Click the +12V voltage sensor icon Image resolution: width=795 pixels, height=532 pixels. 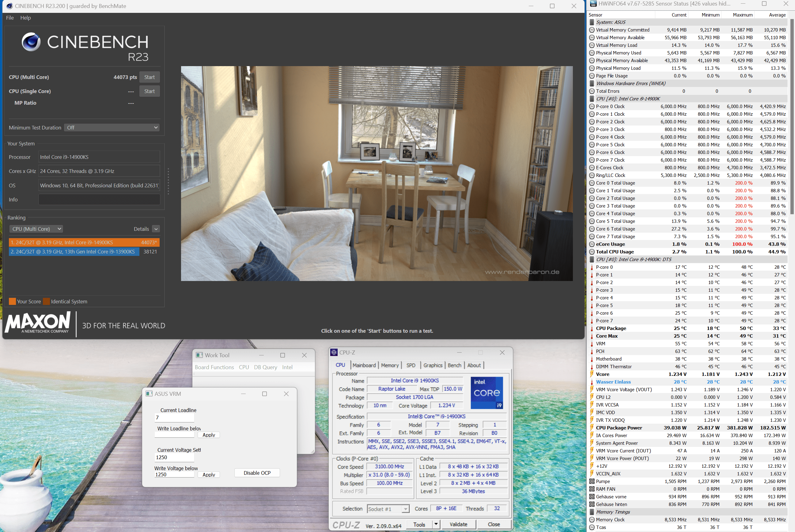click(592, 466)
